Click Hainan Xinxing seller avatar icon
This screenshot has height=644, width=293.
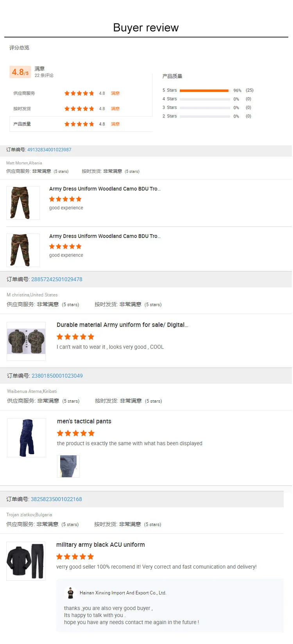coord(71,593)
